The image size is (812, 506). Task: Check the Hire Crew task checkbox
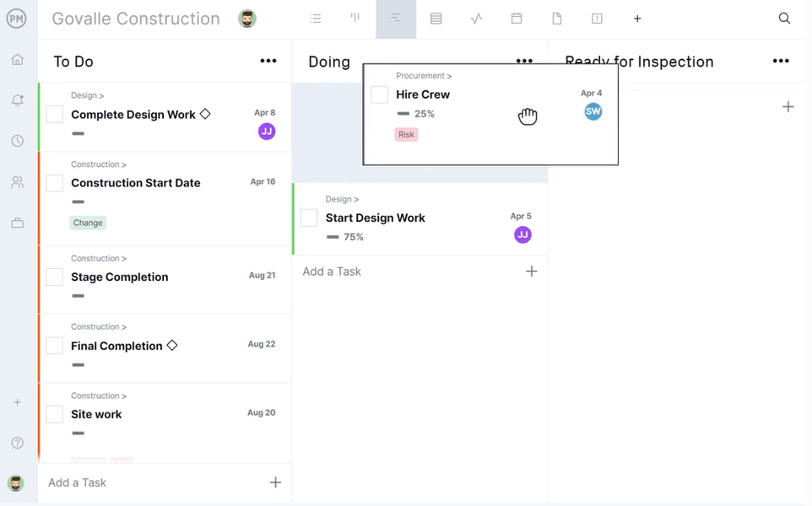[x=379, y=94]
